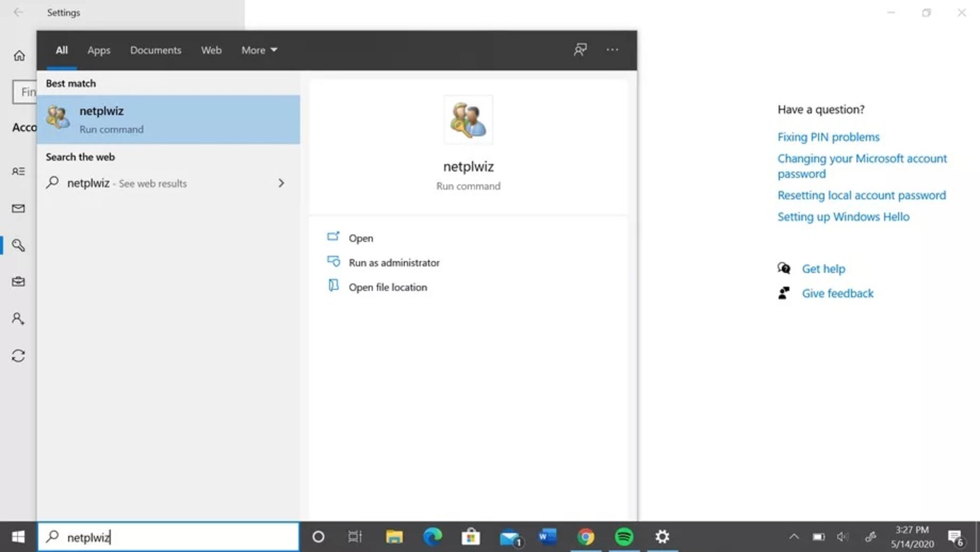Viewport: 980px width, 552px height.
Task: Open Email & accounts envelope icon
Action: 18,208
